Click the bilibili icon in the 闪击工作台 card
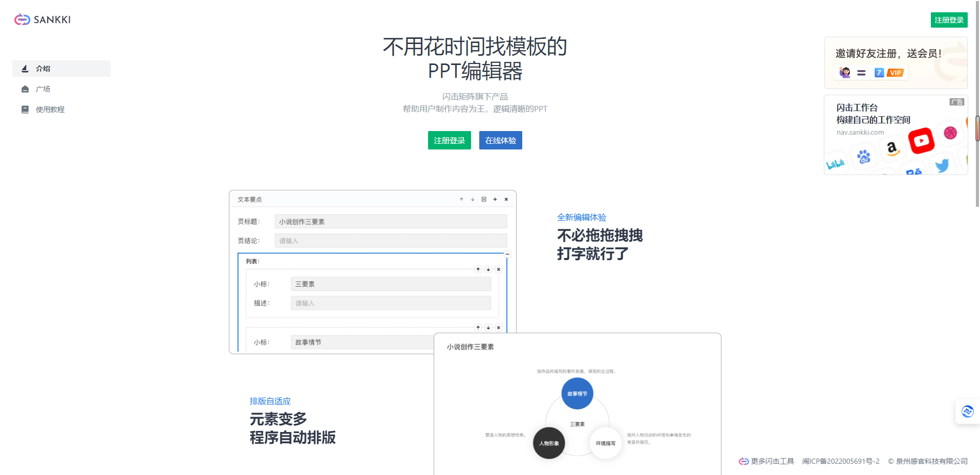 (836, 163)
